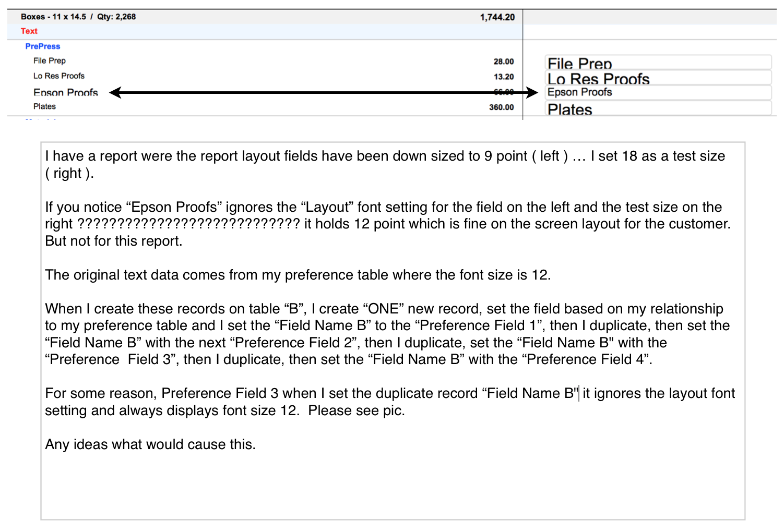Screen dimensions: 784x532
Task: Click the 13.20 Lo Res Proofs amount
Action: point(504,77)
